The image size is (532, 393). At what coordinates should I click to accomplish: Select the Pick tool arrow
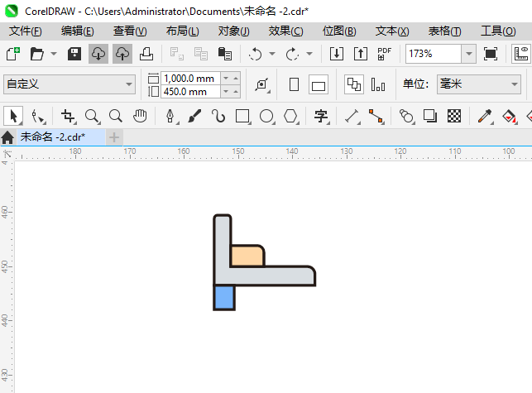(x=13, y=116)
